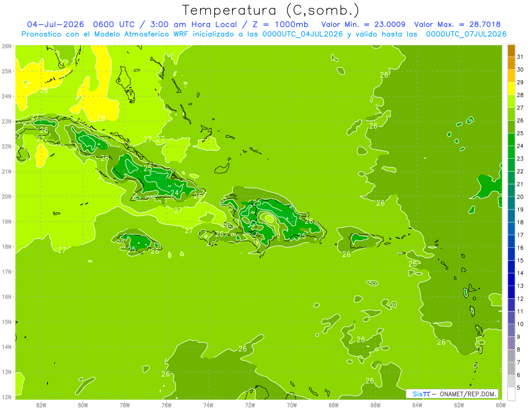Click the '13N' latitude axis label

tap(7, 372)
